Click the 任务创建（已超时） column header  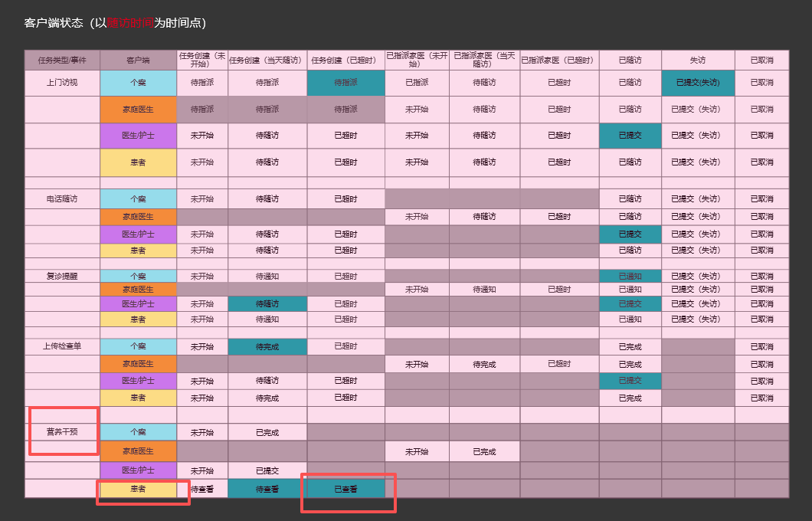(346, 60)
